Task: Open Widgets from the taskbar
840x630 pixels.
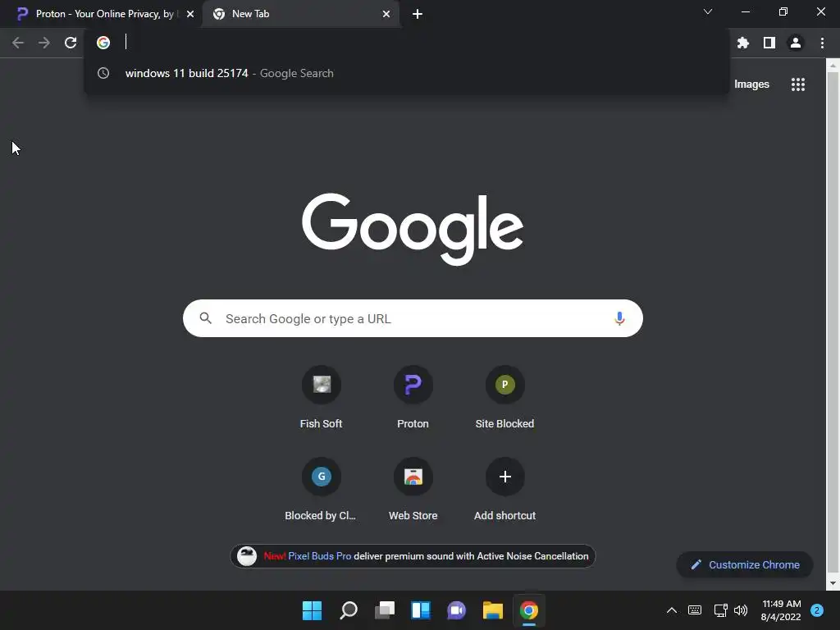Action: [x=421, y=610]
